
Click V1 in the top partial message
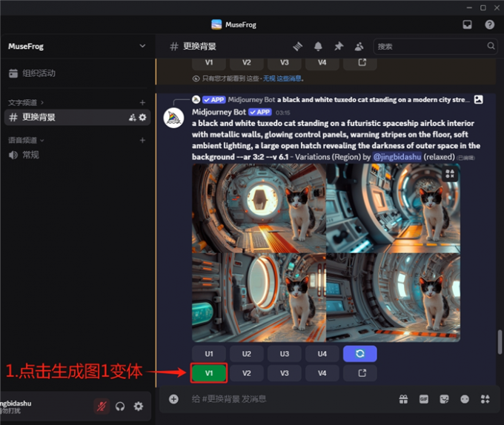[x=209, y=63]
